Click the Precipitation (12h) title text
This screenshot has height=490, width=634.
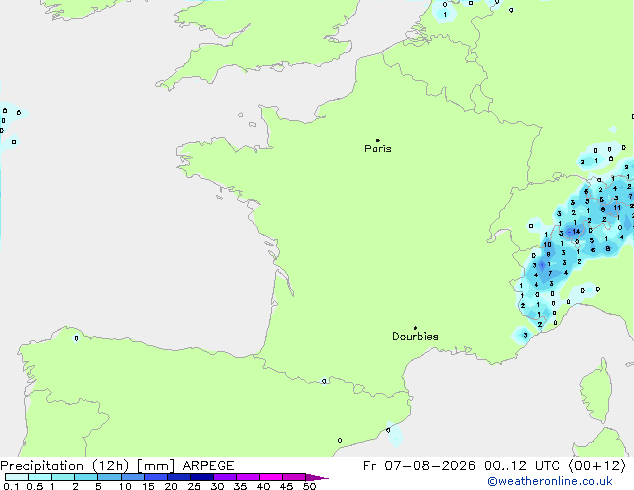pos(65,466)
